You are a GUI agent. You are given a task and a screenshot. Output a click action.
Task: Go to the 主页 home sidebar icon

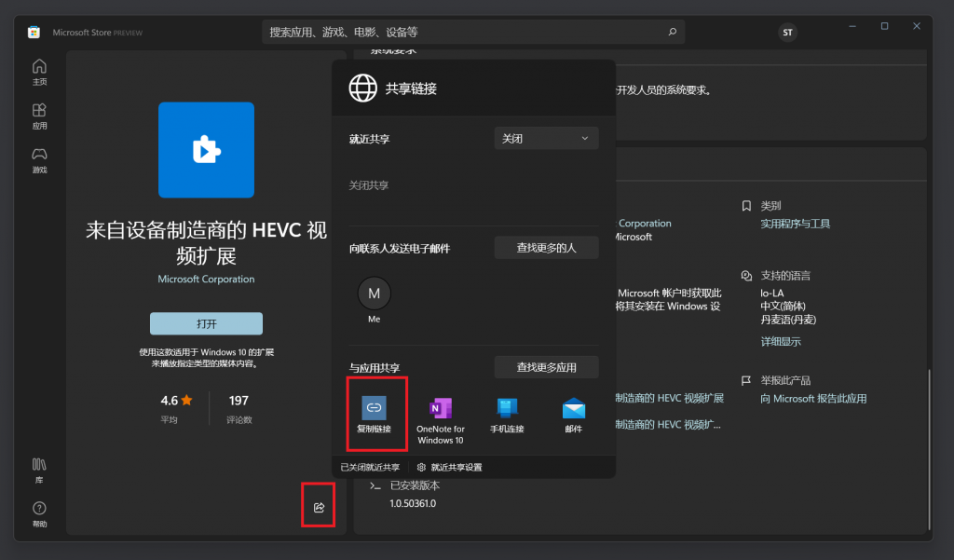pos(39,72)
